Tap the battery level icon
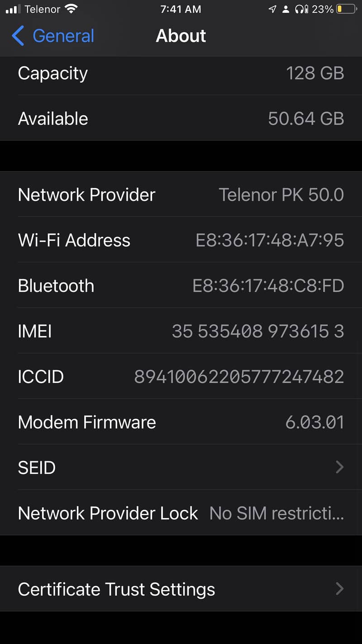This screenshot has height=644, width=362. point(346,9)
